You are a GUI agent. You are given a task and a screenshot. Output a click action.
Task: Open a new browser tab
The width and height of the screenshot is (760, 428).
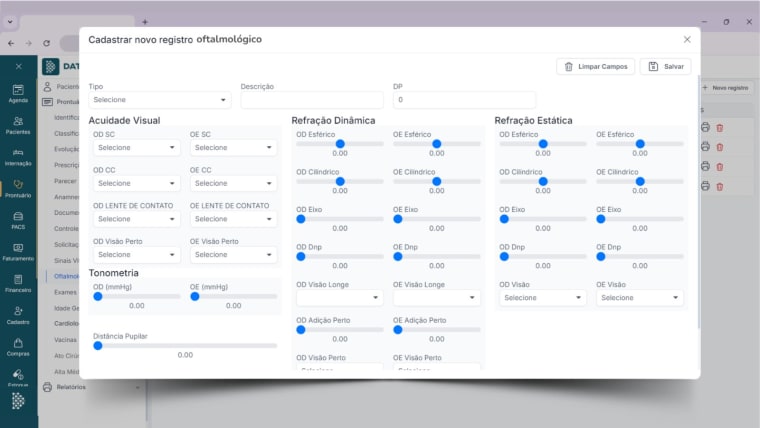144,22
